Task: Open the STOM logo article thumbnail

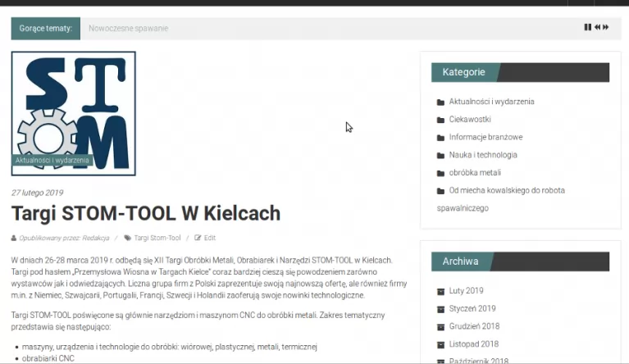Action: click(x=74, y=113)
